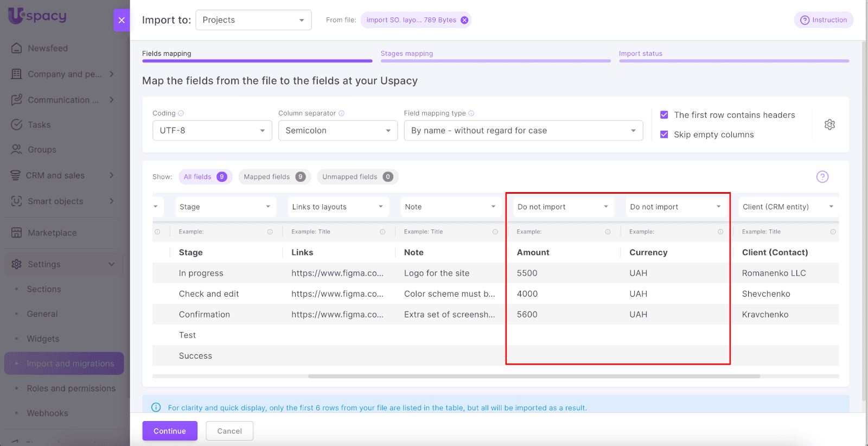
Task: Expand the Import to Projects dropdown
Action: pyautogui.click(x=253, y=20)
